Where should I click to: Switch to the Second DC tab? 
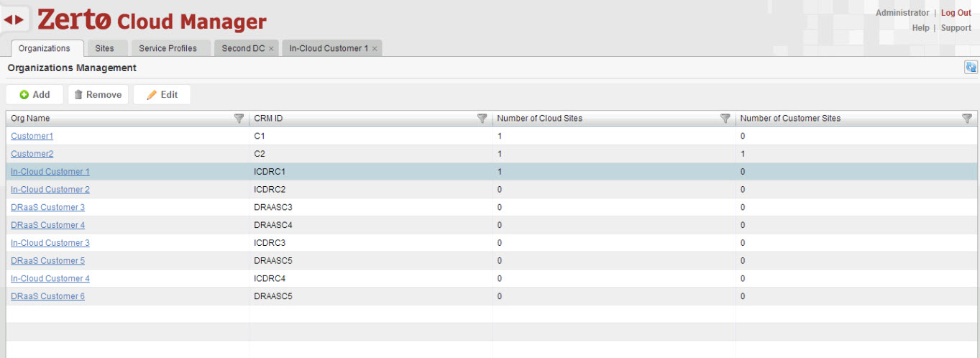243,48
